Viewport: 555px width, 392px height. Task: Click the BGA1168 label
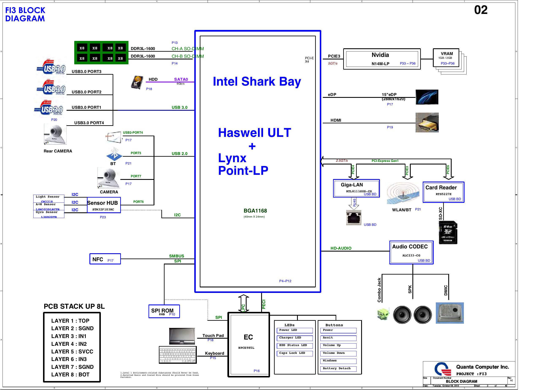[x=255, y=211]
